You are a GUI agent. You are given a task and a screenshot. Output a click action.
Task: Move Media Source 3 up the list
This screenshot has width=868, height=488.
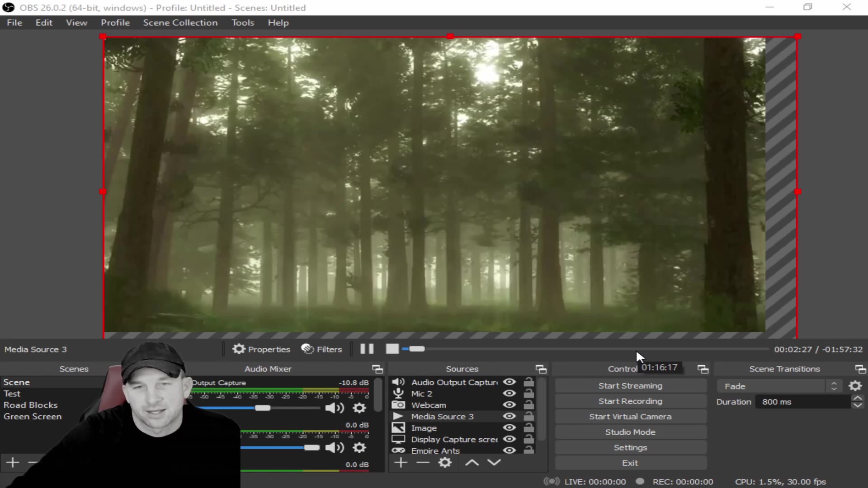pyautogui.click(x=472, y=462)
